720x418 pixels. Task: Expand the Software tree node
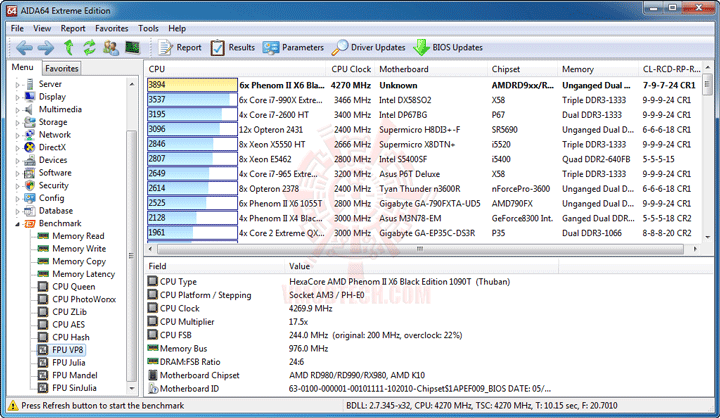18,173
